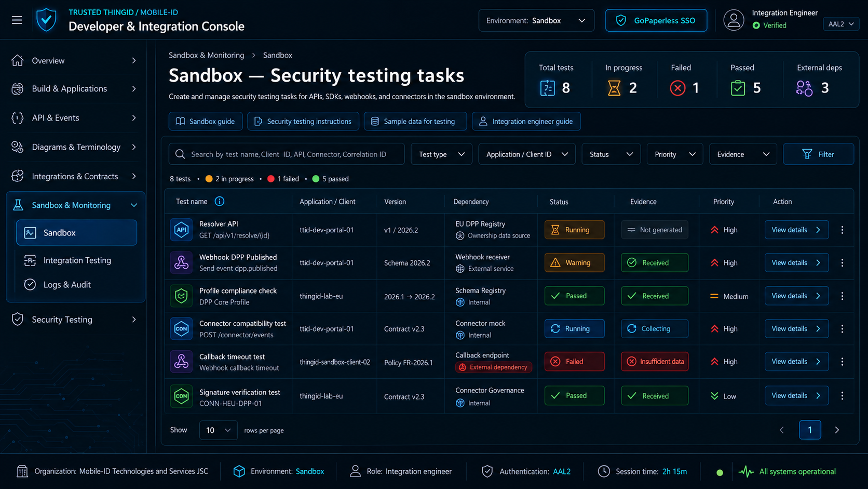Screen dimensions: 868x489
Task: Click the External deps people icon
Action: pyautogui.click(x=804, y=88)
